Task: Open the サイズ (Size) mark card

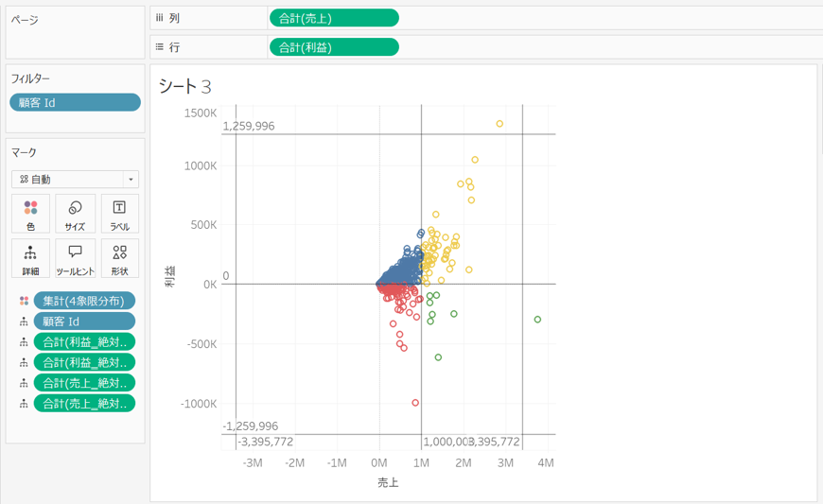Action: tap(75, 214)
